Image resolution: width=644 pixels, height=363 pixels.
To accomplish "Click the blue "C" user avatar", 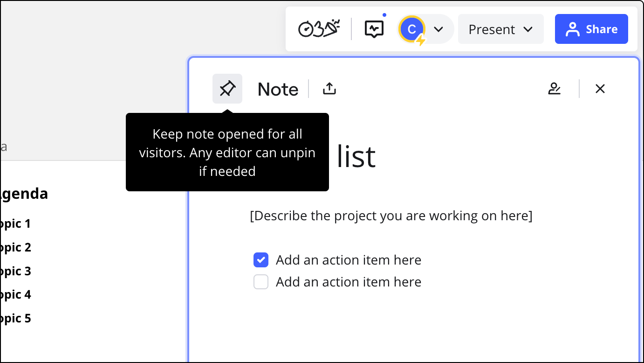I will [411, 29].
